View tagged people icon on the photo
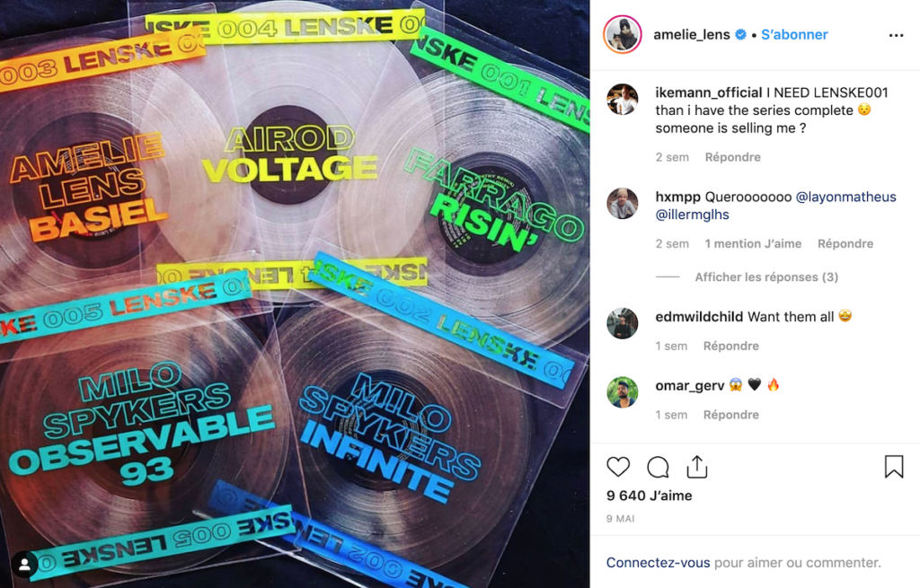This screenshot has height=588, width=920. point(24,565)
